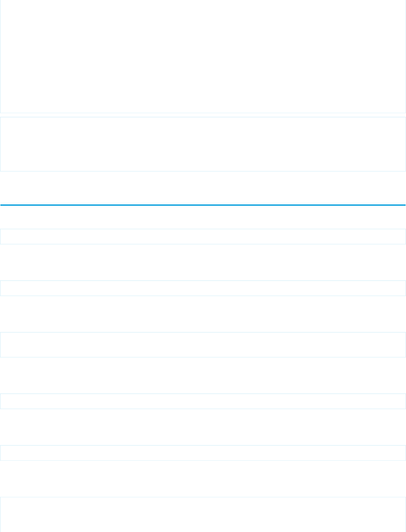Click inside the large empty box at top
This screenshot has width=406, height=532.
point(203,56)
